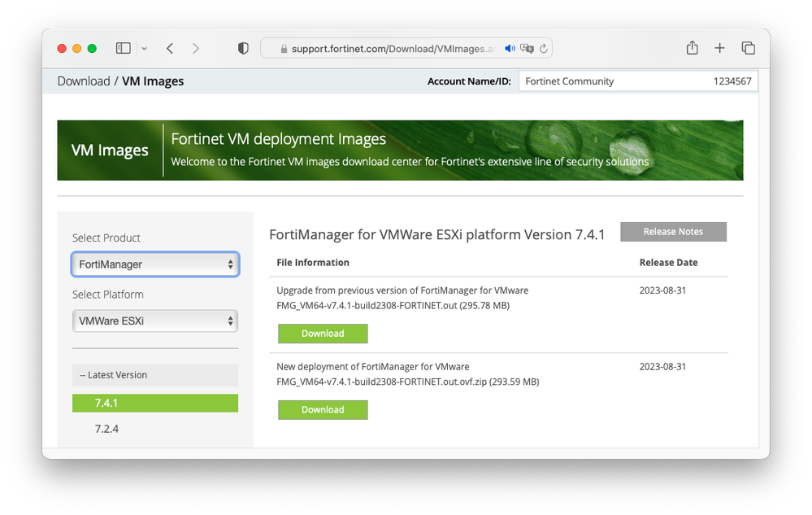Close the Safari window red button
Screen dimensions: 812x515
[x=62, y=48]
